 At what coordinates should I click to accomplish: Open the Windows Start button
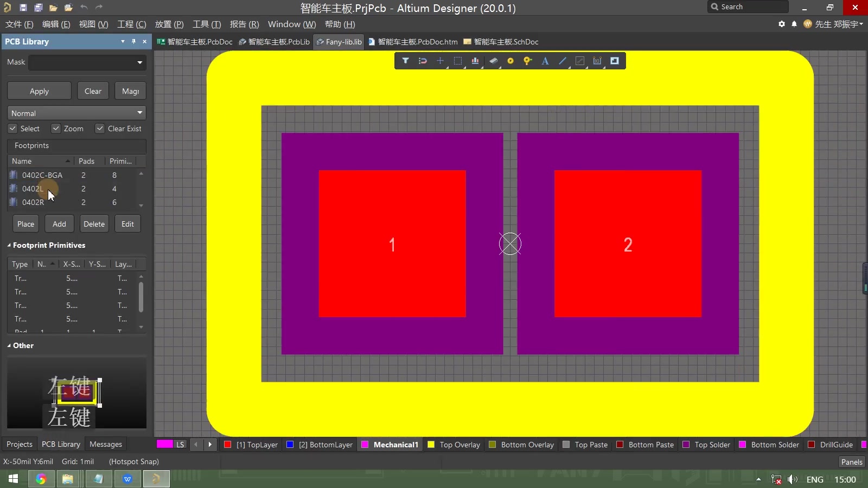tap(14, 479)
